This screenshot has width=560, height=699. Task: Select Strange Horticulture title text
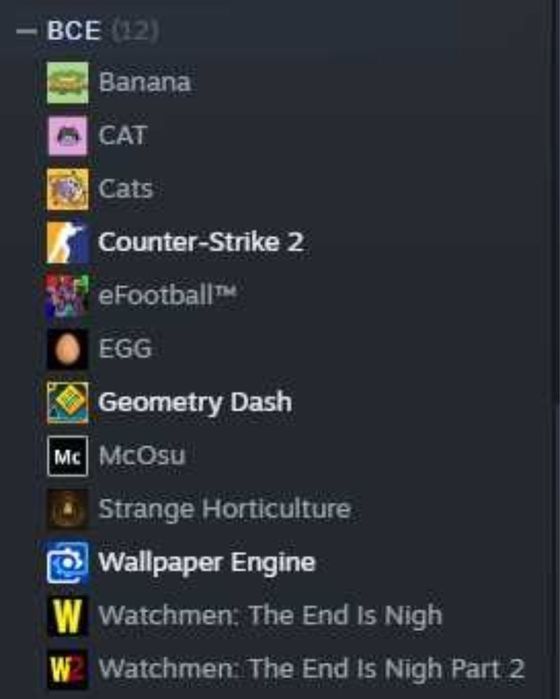point(224,509)
